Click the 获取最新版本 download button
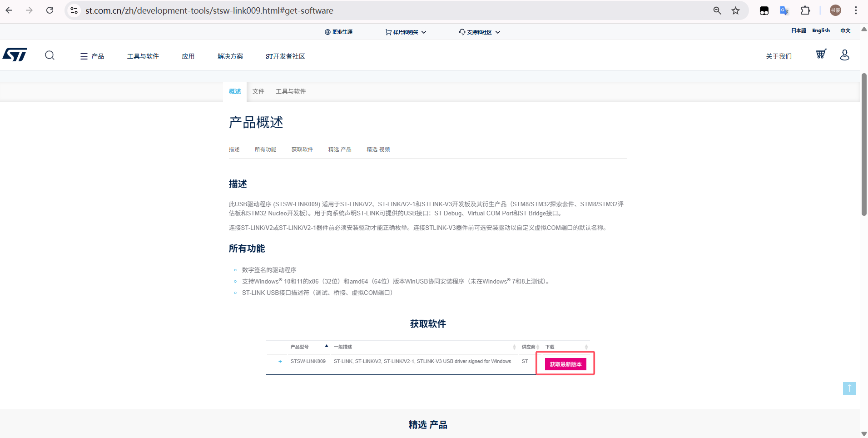The width and height of the screenshot is (868, 438). pyautogui.click(x=565, y=364)
